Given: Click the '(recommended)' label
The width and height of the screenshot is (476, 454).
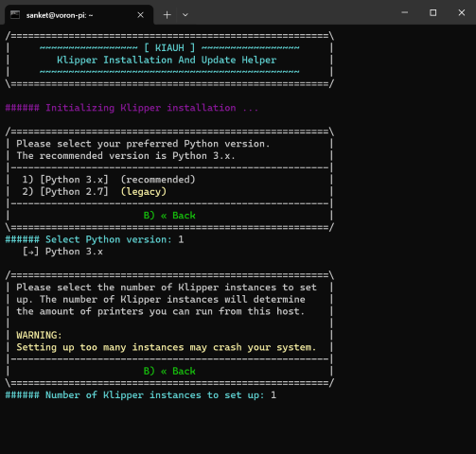Looking at the screenshot, I should (x=158, y=180).
